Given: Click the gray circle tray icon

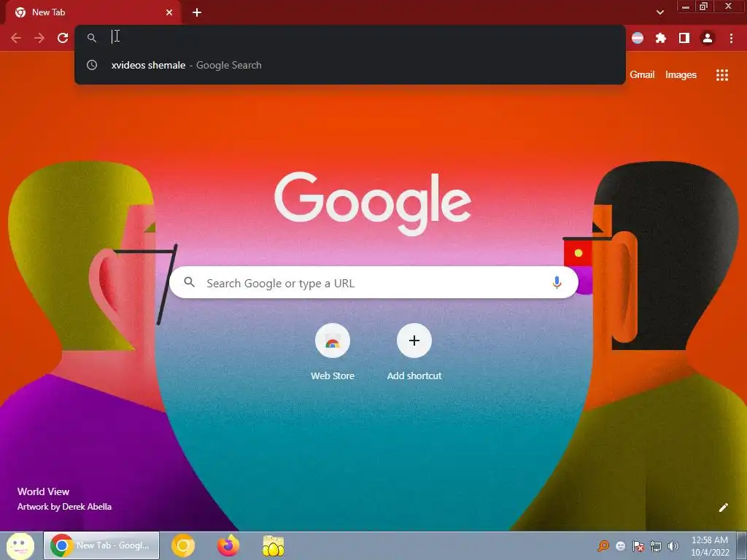Looking at the screenshot, I should [x=620, y=546].
